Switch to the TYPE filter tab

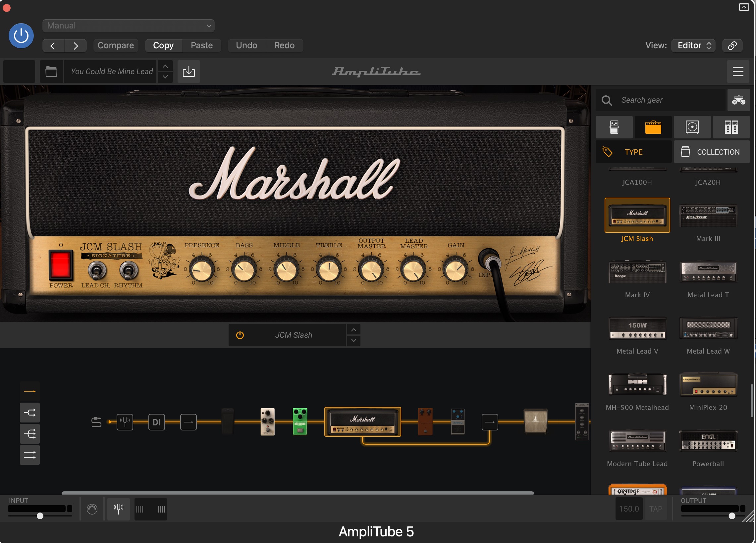[634, 152]
